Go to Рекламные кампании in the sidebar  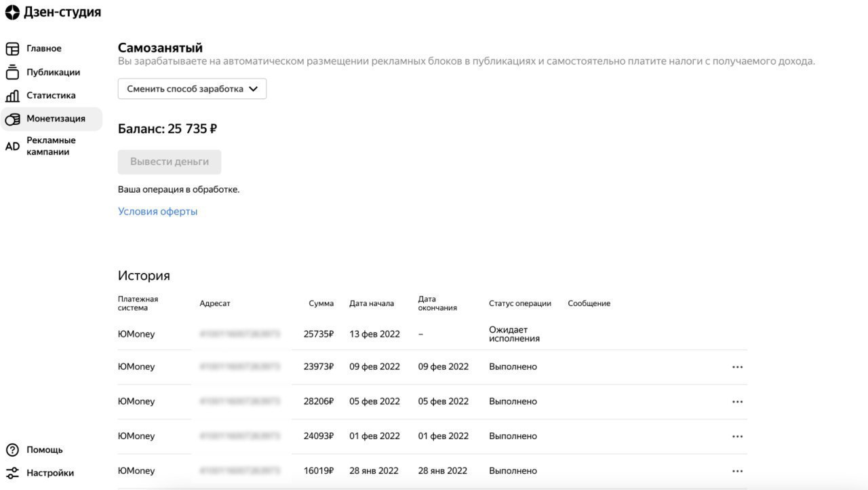click(x=51, y=146)
